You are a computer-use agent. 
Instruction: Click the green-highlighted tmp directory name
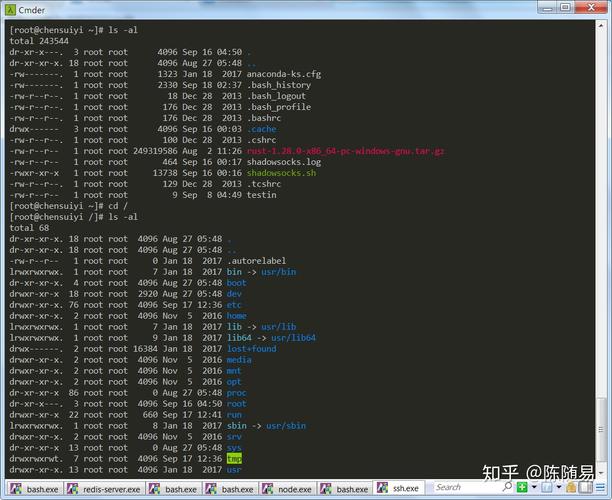234,459
